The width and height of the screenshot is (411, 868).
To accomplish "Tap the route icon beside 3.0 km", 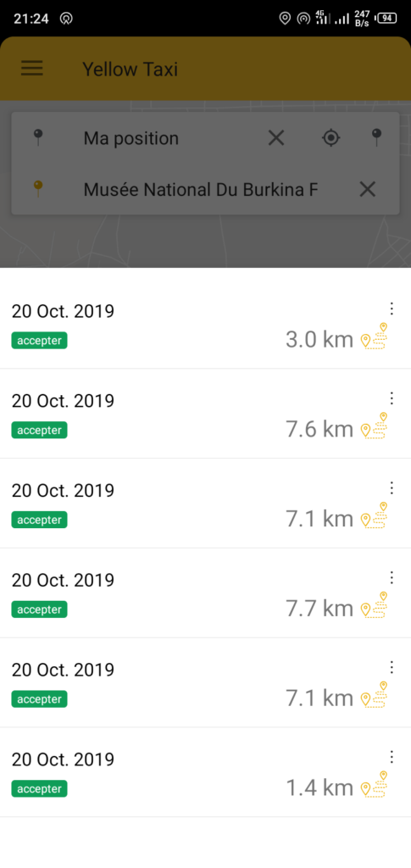I will pos(375,337).
